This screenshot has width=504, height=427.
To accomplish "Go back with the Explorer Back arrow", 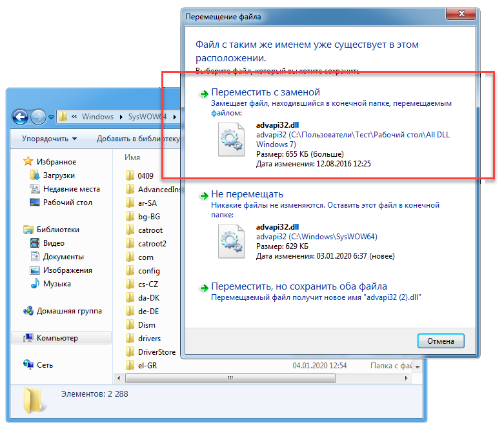I will pyautogui.click(x=20, y=117).
